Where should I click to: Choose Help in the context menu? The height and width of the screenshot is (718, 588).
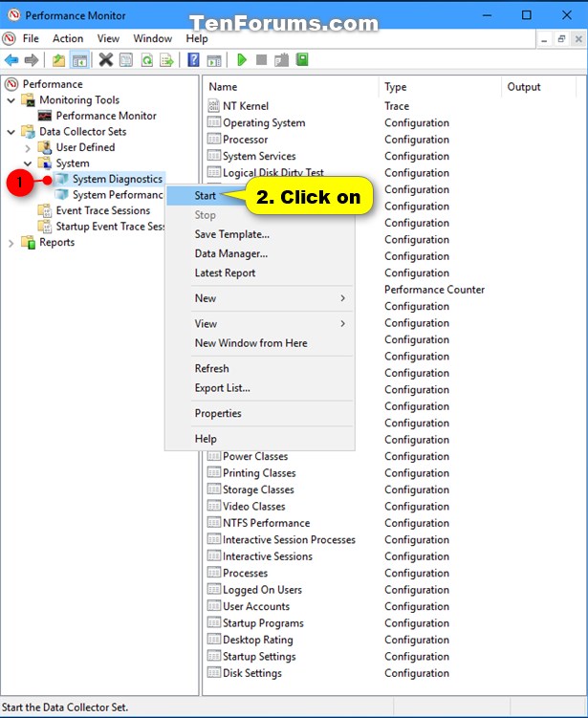pos(260,439)
